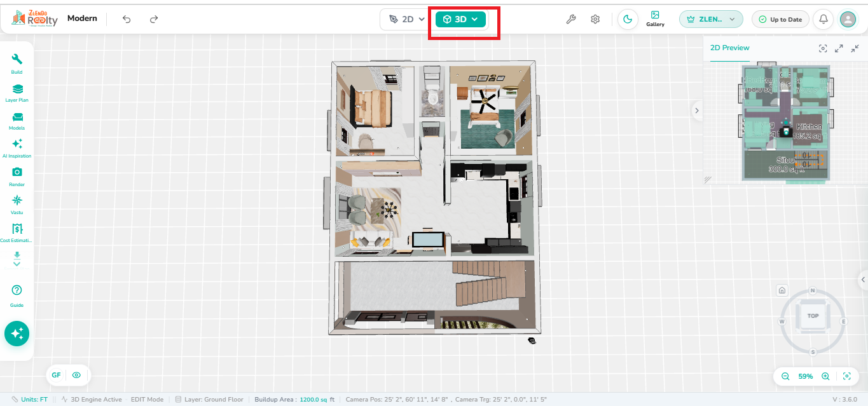Image resolution: width=868 pixels, height=406 pixels.
Task: Click the V : 3.6.0 version text
Action: 844,400
